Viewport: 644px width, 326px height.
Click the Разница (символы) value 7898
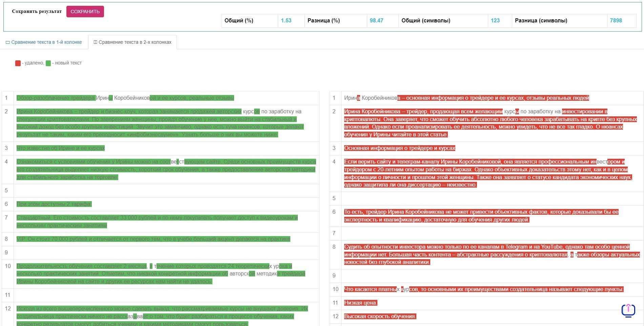pyautogui.click(x=616, y=20)
